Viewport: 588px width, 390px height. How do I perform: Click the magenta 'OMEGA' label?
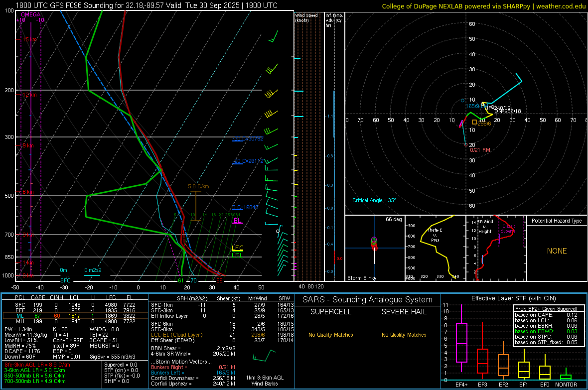[x=31, y=14]
